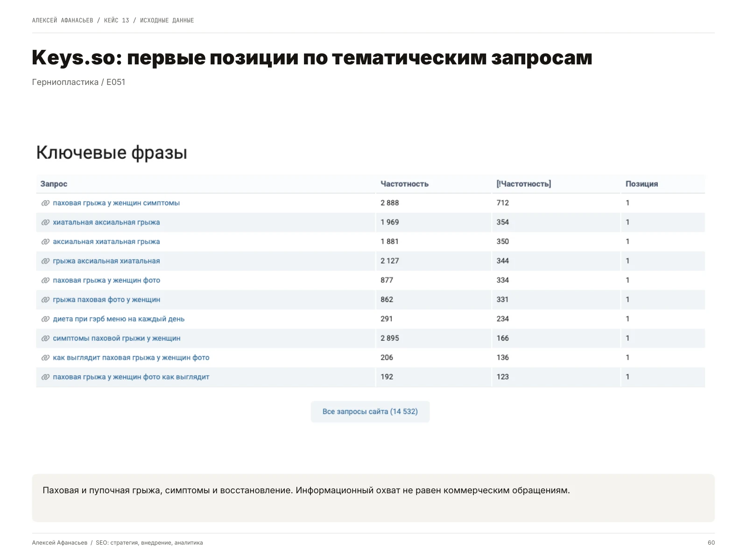Open query 'симптомы паховой грыжи у женщин'
747x560 pixels.
point(117,338)
